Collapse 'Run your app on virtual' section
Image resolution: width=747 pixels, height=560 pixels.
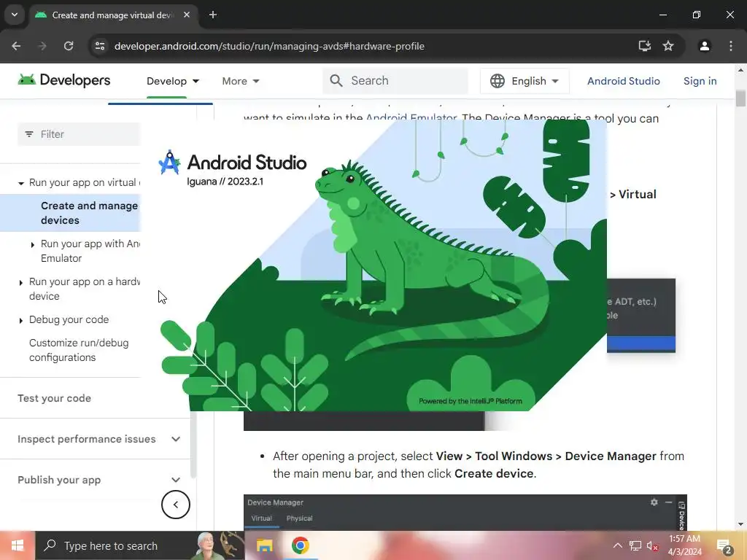point(21,183)
